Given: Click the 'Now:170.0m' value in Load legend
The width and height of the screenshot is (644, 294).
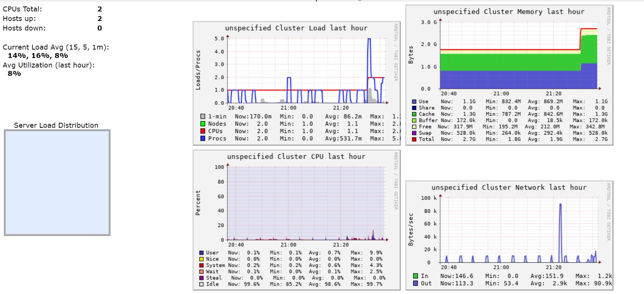Looking at the screenshot, I should 253,116.
